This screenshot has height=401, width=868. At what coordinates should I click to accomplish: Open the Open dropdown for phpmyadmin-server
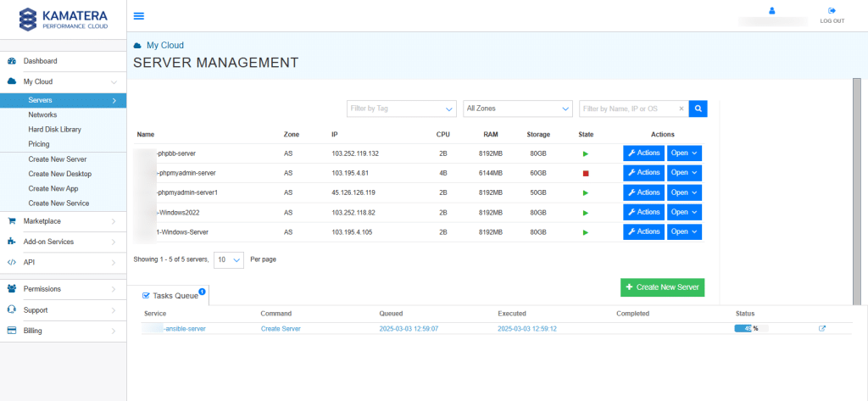pyautogui.click(x=684, y=173)
